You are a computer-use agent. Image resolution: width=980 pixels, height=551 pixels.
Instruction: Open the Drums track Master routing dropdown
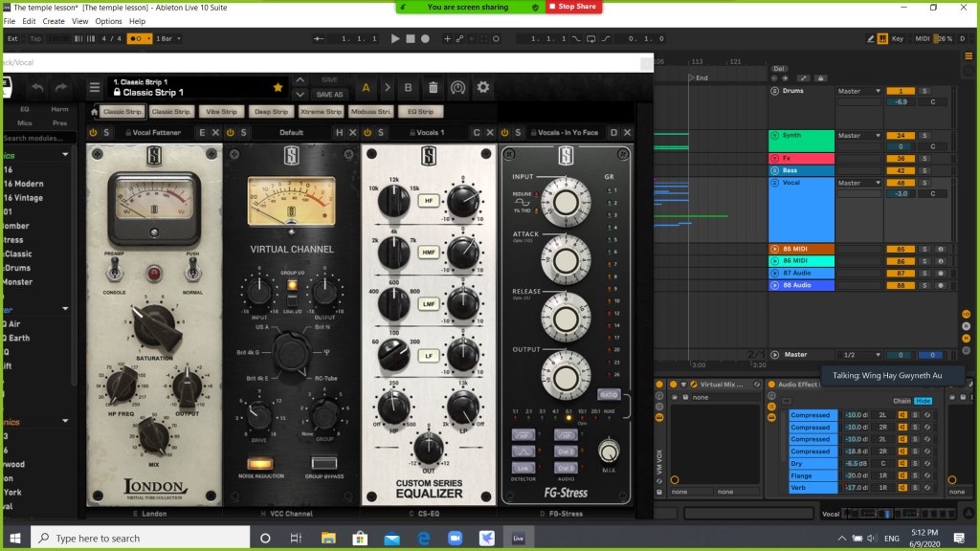(858, 91)
